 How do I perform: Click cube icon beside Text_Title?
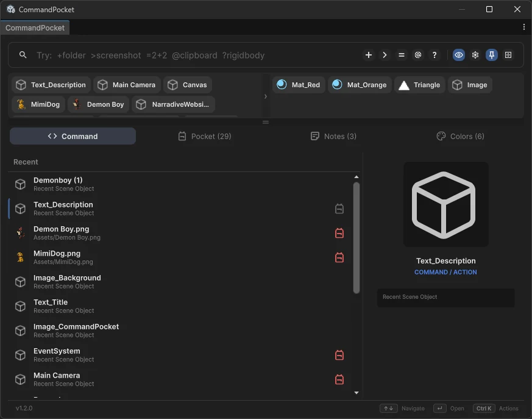click(20, 306)
